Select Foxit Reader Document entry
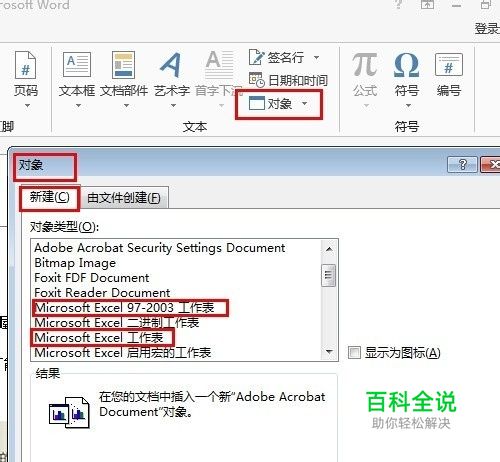500x462 pixels. pyautogui.click(x=102, y=293)
